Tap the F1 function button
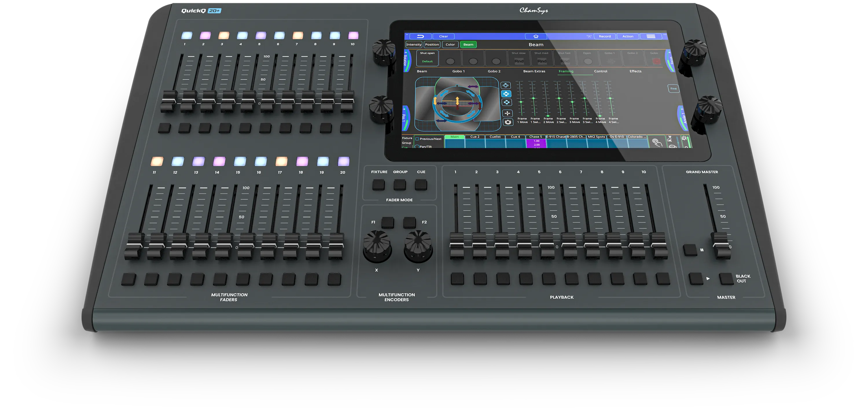Image resolution: width=868 pixels, height=418 pixels. (387, 223)
